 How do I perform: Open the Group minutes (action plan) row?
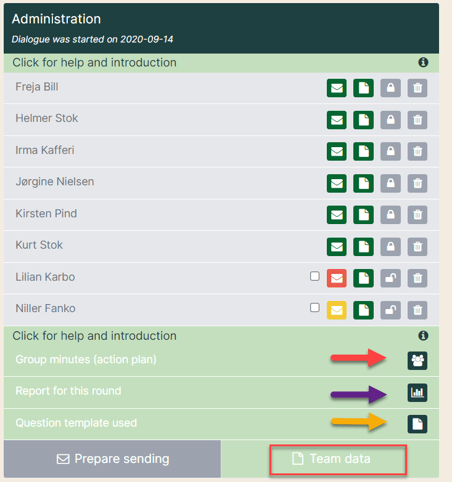221,360
